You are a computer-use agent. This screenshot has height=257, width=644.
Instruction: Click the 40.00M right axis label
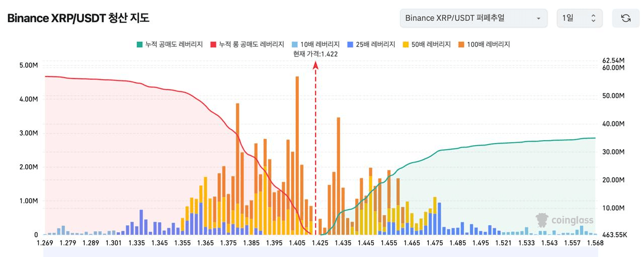[613, 124]
